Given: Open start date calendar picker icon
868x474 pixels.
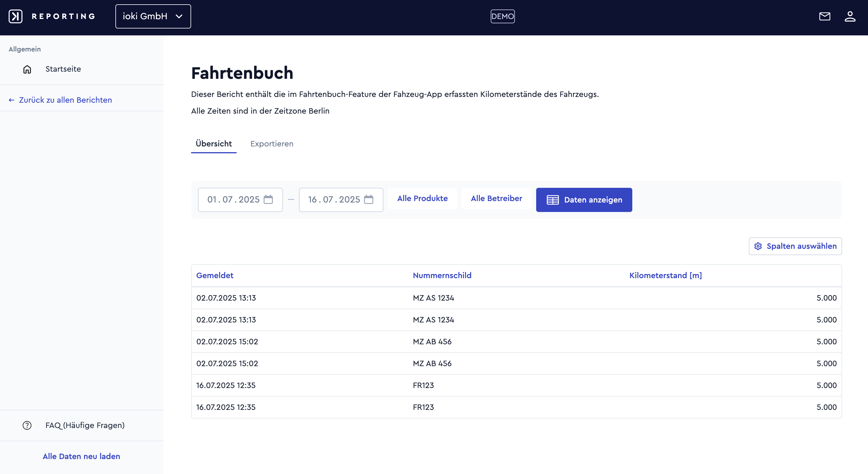Looking at the screenshot, I should click(x=268, y=199).
